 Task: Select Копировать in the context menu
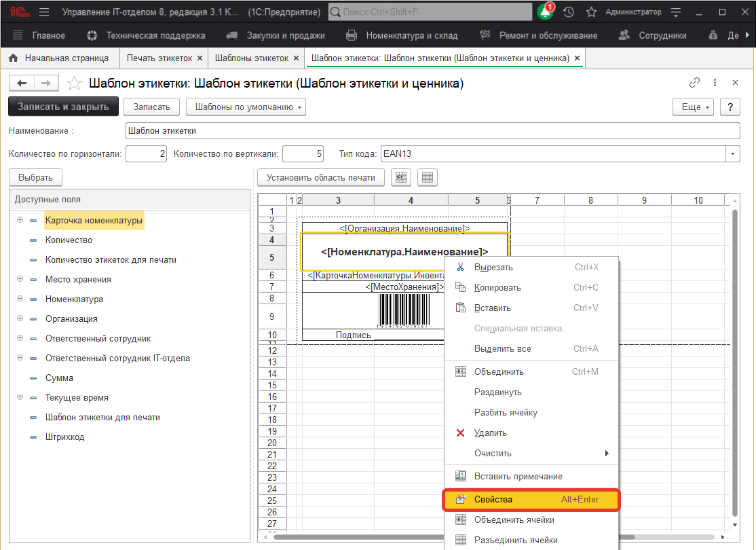tap(497, 288)
